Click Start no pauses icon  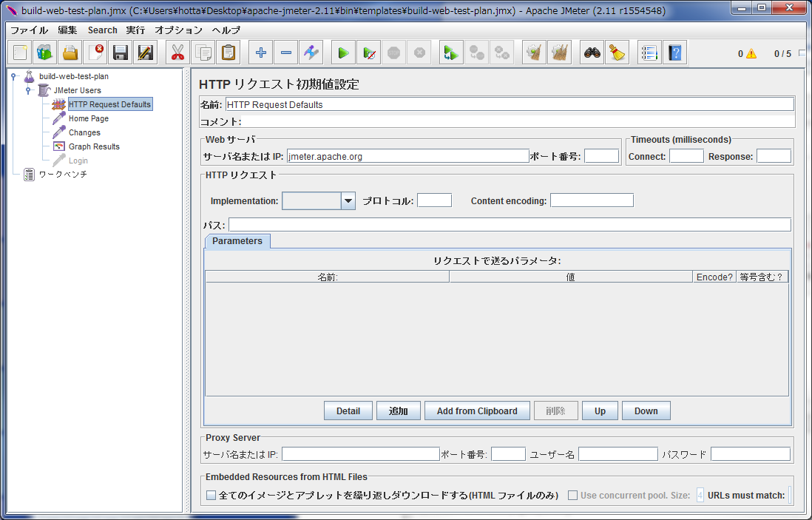(x=369, y=53)
